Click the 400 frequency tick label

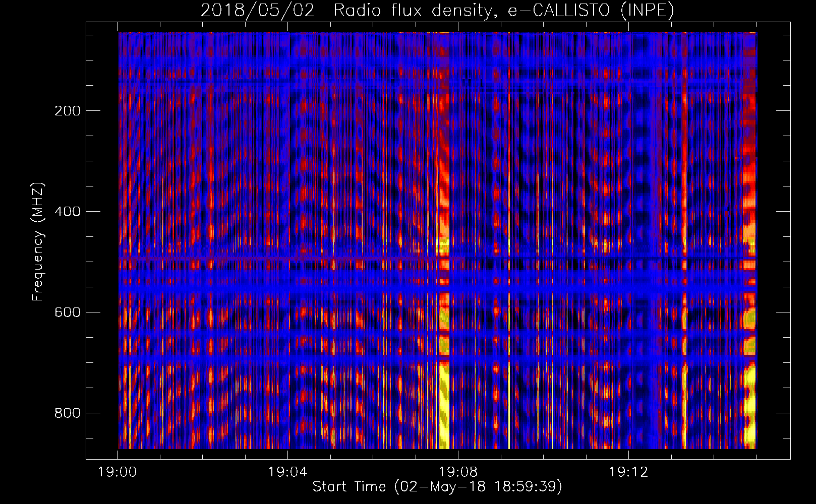pos(68,211)
